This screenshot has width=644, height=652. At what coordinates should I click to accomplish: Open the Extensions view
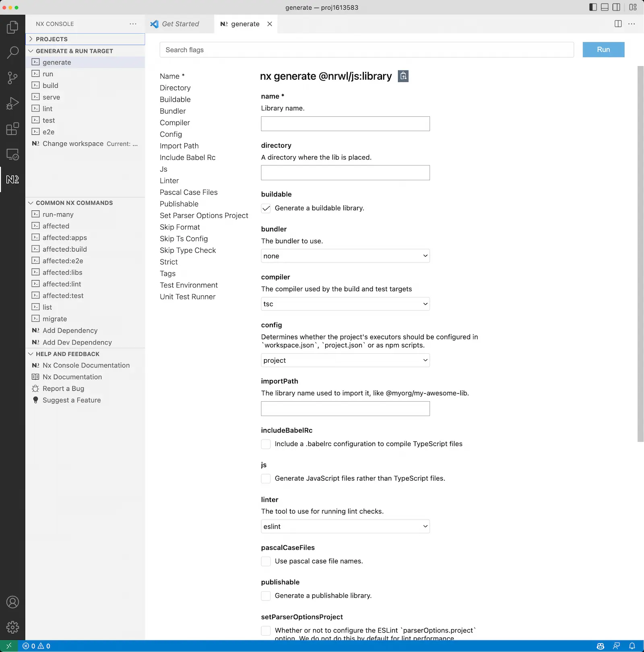pos(12,129)
